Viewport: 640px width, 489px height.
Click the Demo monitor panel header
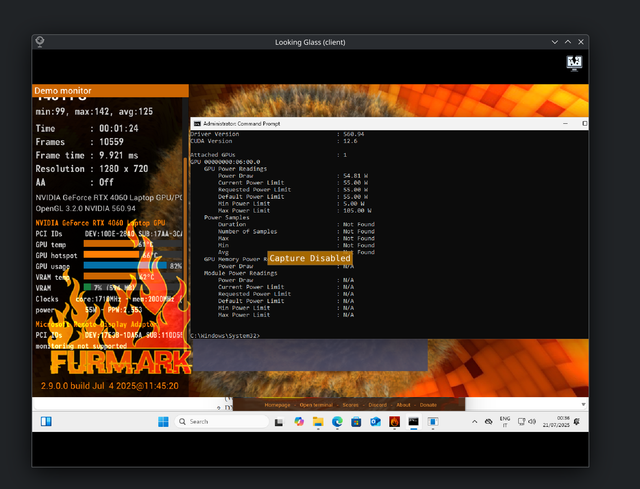point(110,91)
